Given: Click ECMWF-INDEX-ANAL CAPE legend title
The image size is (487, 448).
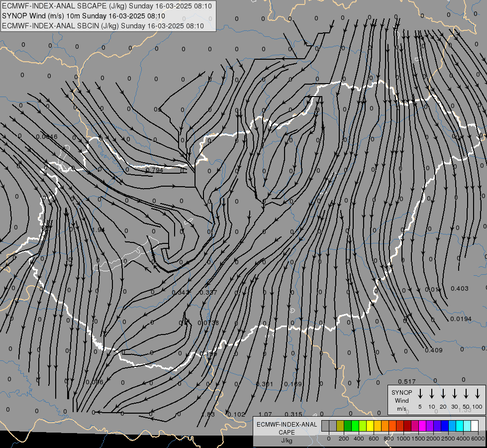Looking at the screenshot, I should pyautogui.click(x=287, y=428).
